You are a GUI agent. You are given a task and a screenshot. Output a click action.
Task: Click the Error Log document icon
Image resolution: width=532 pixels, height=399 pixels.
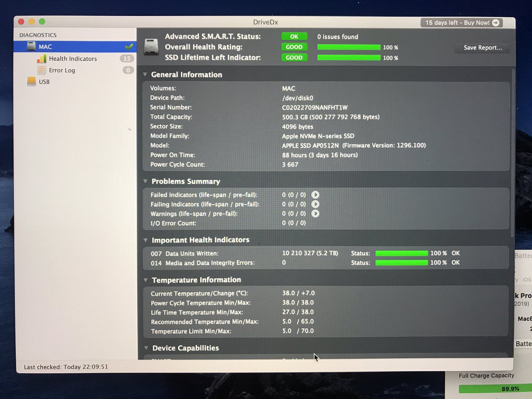pyautogui.click(x=42, y=70)
